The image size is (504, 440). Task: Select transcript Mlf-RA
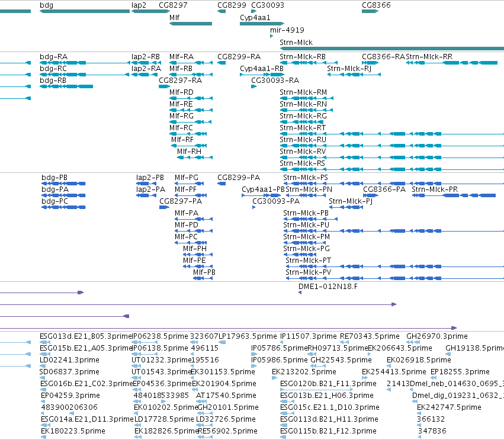pyautogui.click(x=182, y=57)
